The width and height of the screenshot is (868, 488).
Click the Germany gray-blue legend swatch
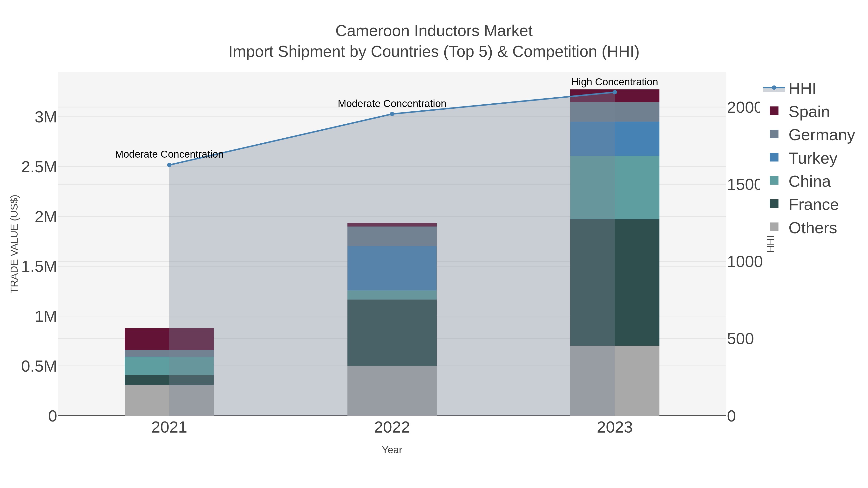774,134
